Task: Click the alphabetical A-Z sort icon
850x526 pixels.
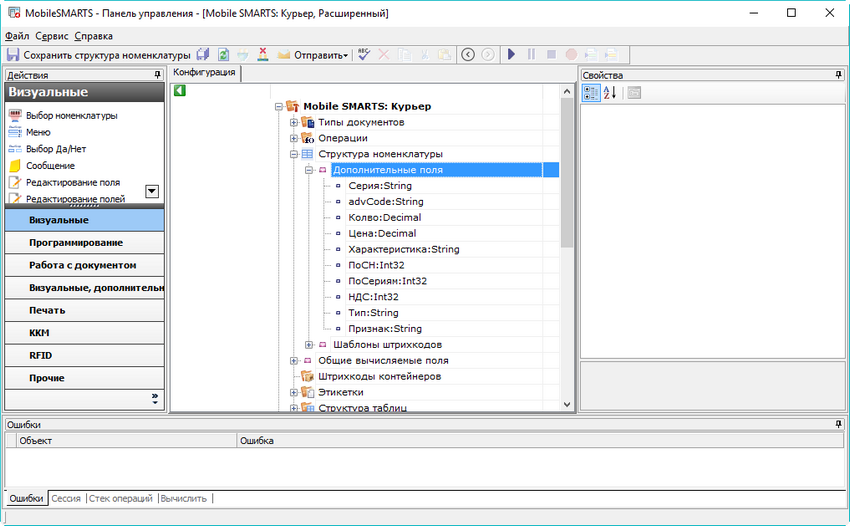Action: point(610,93)
